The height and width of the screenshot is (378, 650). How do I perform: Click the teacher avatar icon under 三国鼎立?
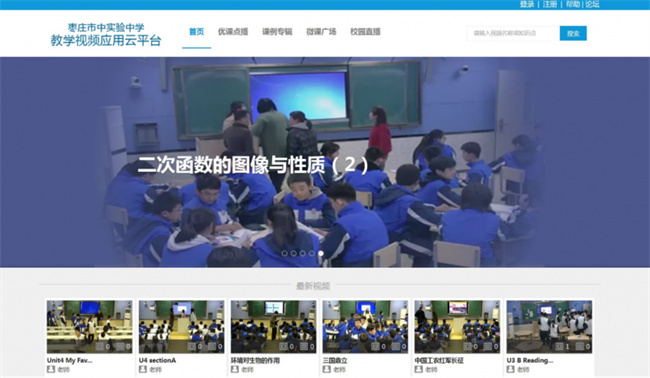coord(327,369)
